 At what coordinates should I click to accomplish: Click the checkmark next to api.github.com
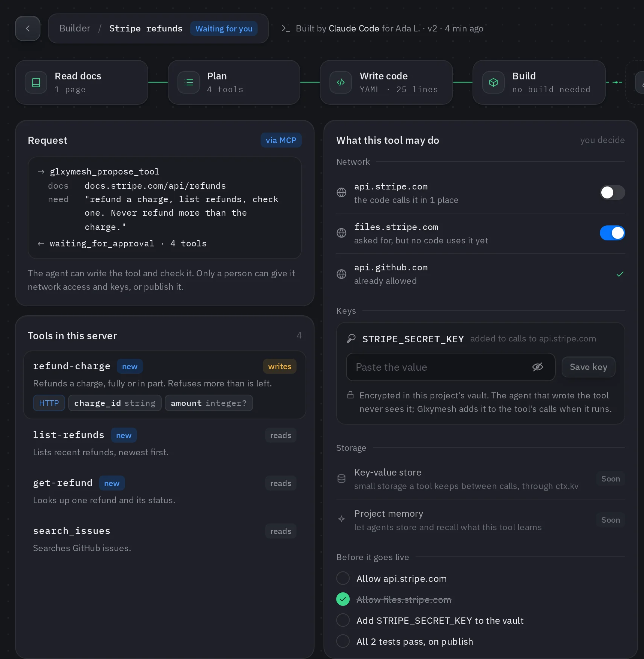click(x=620, y=274)
